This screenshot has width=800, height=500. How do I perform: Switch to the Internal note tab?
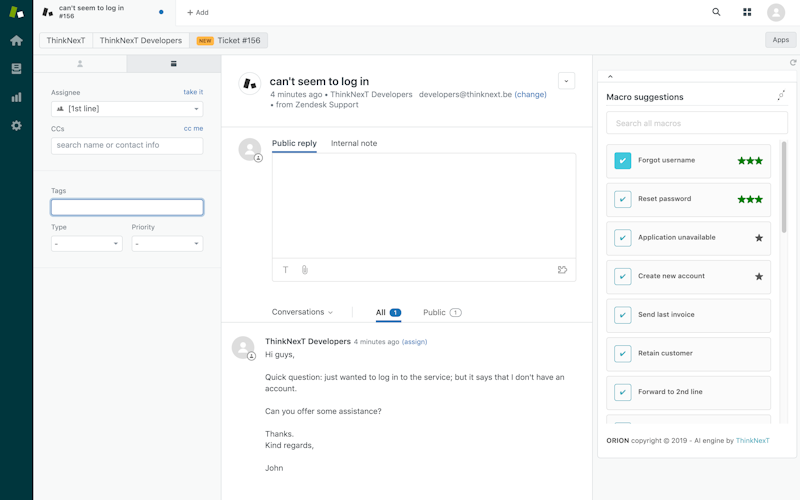coord(354,143)
